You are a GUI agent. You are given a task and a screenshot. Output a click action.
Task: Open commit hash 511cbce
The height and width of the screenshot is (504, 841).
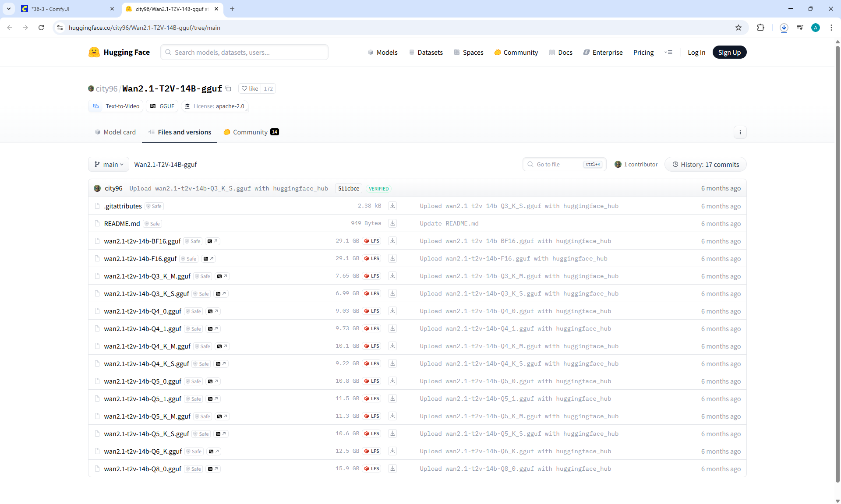click(x=348, y=189)
